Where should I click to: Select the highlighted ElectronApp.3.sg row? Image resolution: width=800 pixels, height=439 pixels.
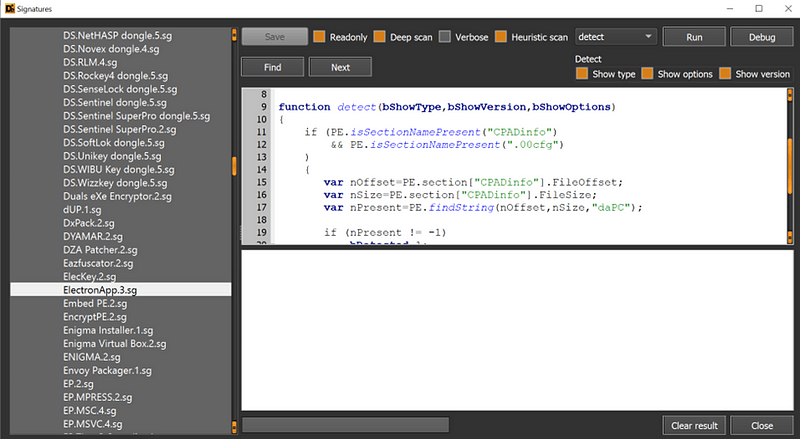120,290
